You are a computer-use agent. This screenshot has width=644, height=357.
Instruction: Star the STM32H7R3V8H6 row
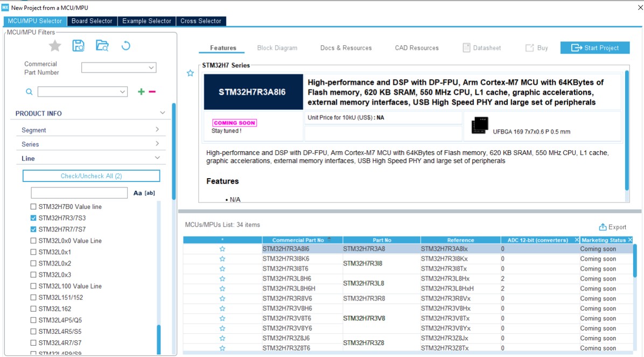point(222,309)
